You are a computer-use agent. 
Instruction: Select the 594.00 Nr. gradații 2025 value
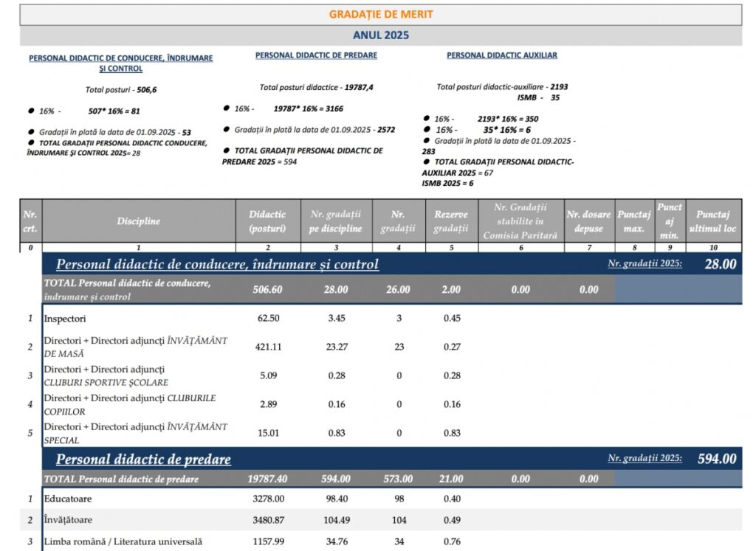tap(717, 459)
